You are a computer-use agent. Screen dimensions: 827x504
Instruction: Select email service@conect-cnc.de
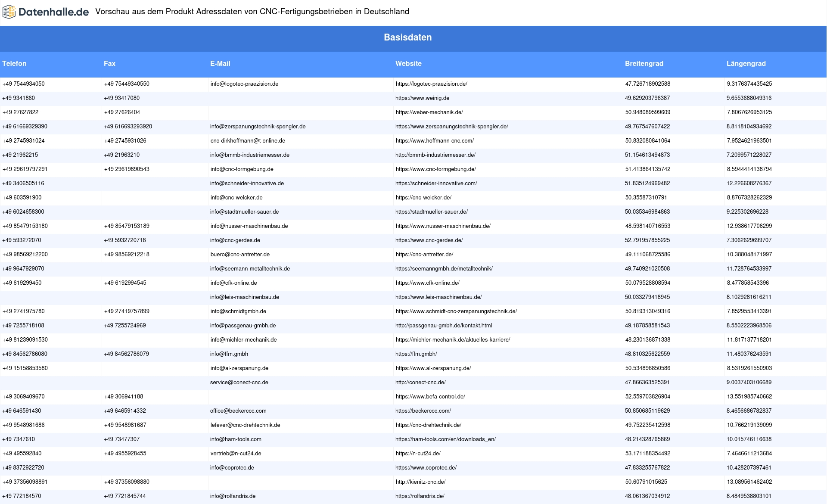point(239,383)
